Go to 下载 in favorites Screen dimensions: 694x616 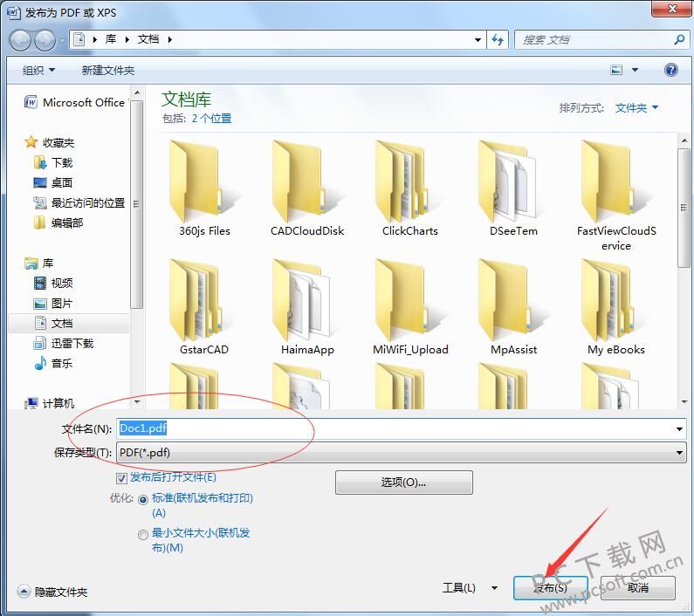53,163
